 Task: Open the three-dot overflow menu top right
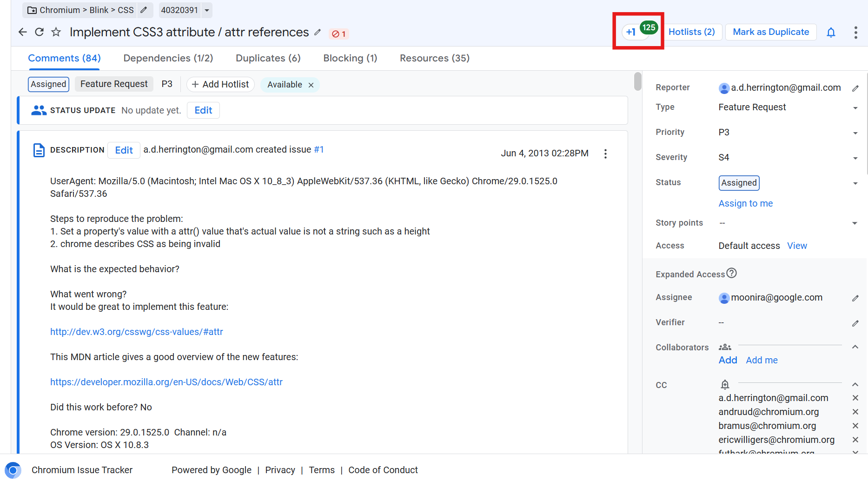click(x=857, y=32)
